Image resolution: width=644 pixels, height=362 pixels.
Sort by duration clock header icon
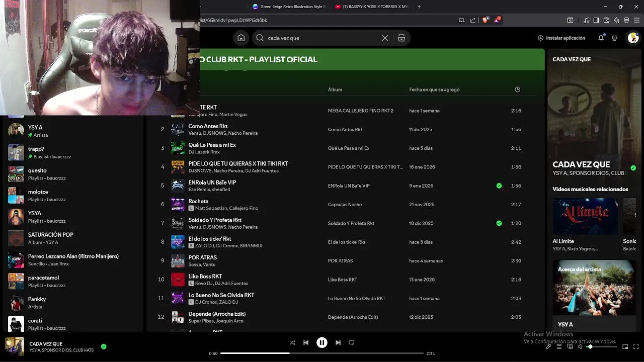click(x=517, y=89)
